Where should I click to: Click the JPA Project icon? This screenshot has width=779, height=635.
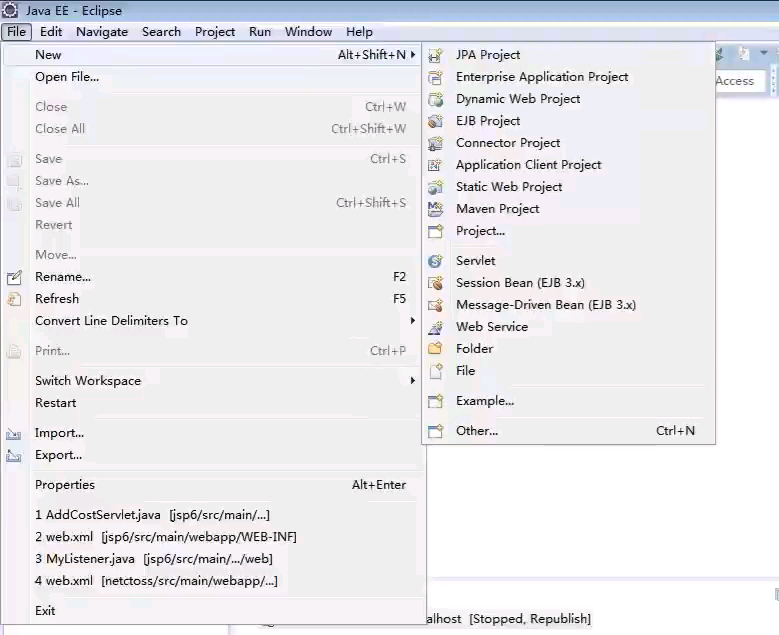(435, 55)
